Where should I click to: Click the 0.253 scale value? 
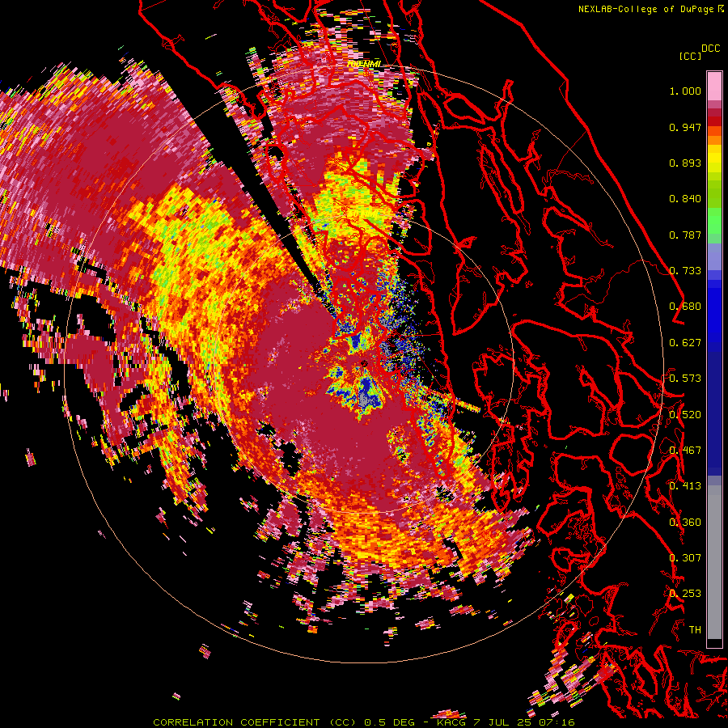click(x=685, y=594)
